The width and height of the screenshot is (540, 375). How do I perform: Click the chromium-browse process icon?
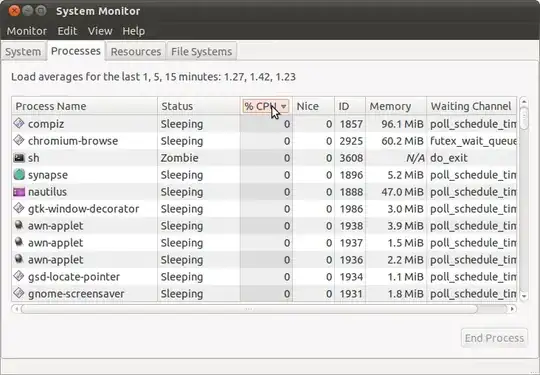[19, 140]
